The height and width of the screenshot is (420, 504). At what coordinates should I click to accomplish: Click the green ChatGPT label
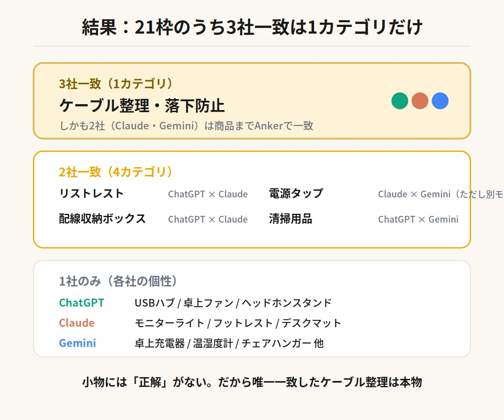pyautogui.click(x=81, y=303)
